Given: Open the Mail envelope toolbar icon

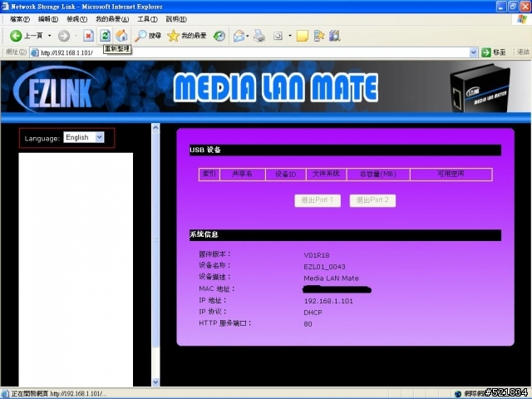Looking at the screenshot, I should pos(239,36).
